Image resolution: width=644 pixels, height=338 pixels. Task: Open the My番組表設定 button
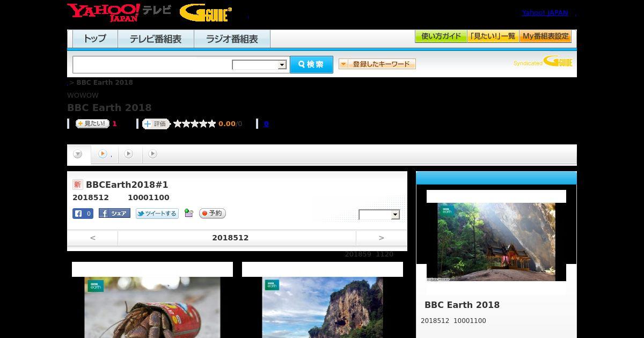(x=545, y=36)
